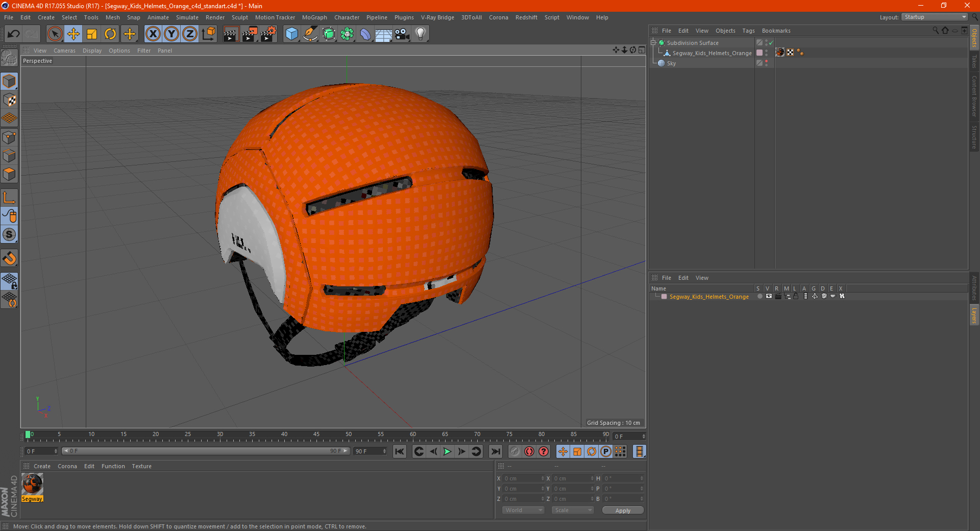Image resolution: width=980 pixels, height=531 pixels.
Task: Enable Polygons mode in left toolbar
Action: click(x=10, y=174)
